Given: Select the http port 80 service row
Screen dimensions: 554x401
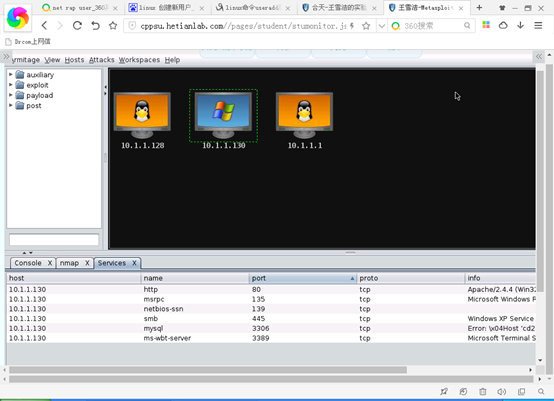Looking at the screenshot, I should tap(271, 289).
